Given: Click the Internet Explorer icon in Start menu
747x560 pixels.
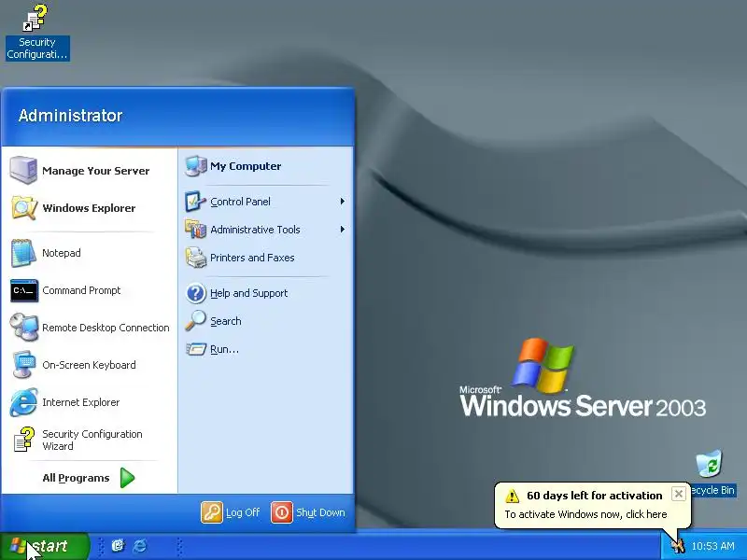Looking at the screenshot, I should [23, 402].
